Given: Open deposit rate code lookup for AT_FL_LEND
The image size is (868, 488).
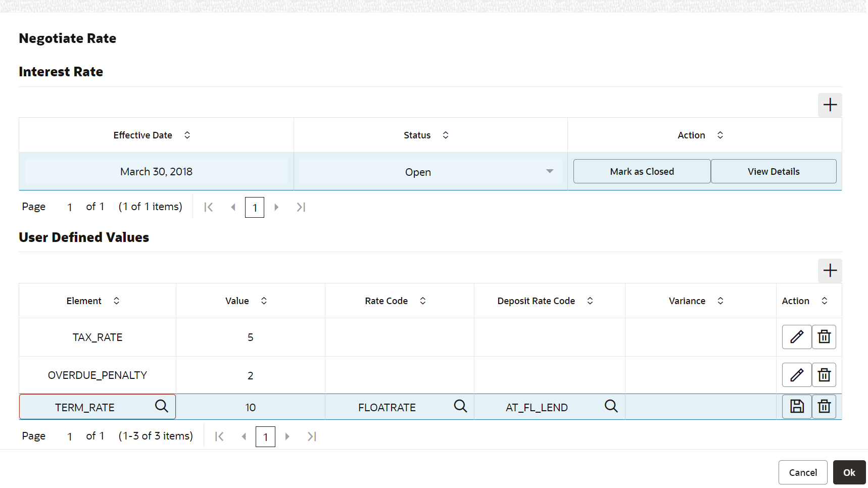Looking at the screenshot, I should 611,406.
